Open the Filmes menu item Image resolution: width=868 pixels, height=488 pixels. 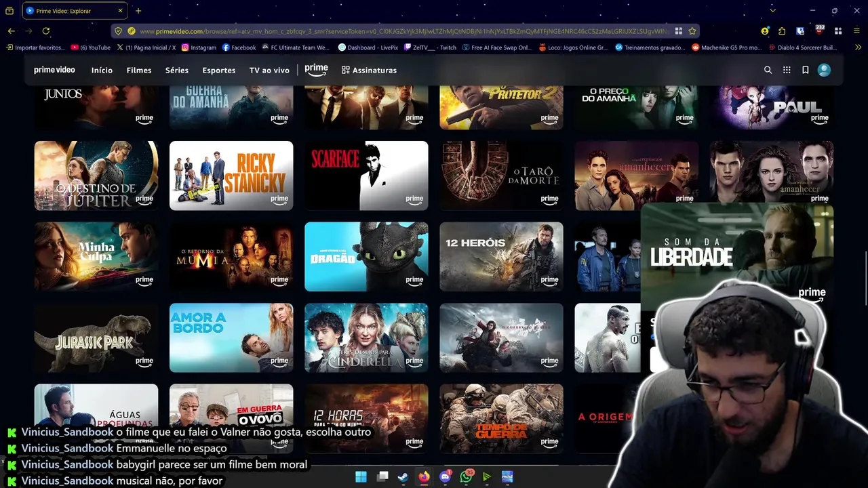click(x=139, y=70)
